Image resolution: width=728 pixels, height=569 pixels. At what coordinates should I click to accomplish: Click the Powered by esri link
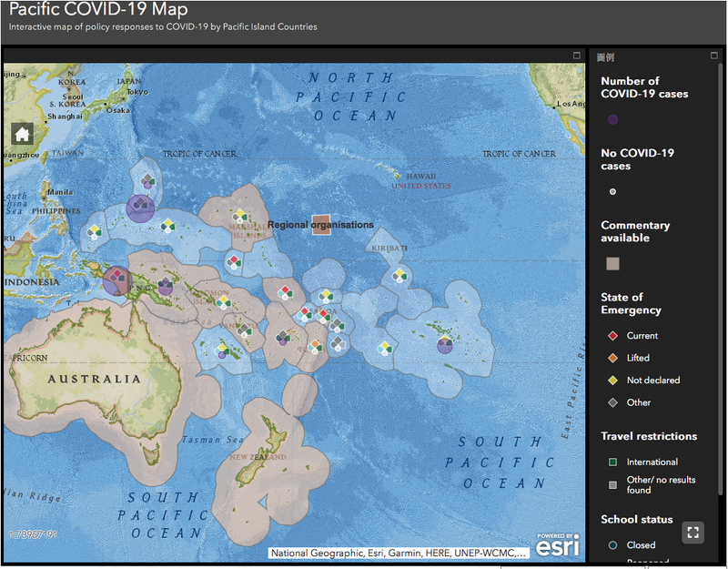coord(556,544)
